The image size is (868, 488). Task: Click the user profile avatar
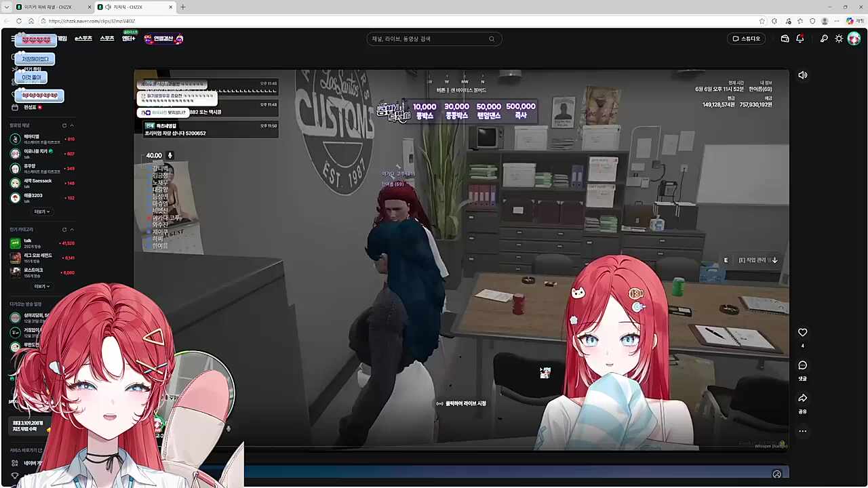pos(854,39)
